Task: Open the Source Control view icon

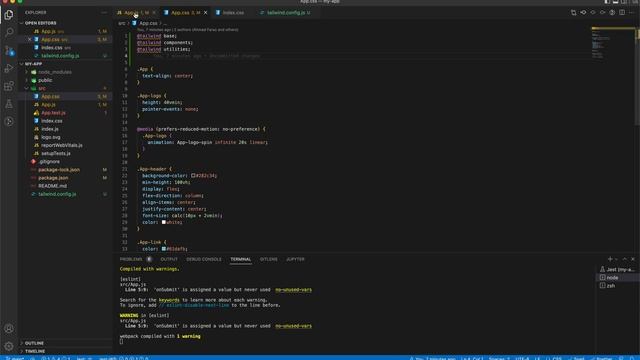Action: point(9,51)
